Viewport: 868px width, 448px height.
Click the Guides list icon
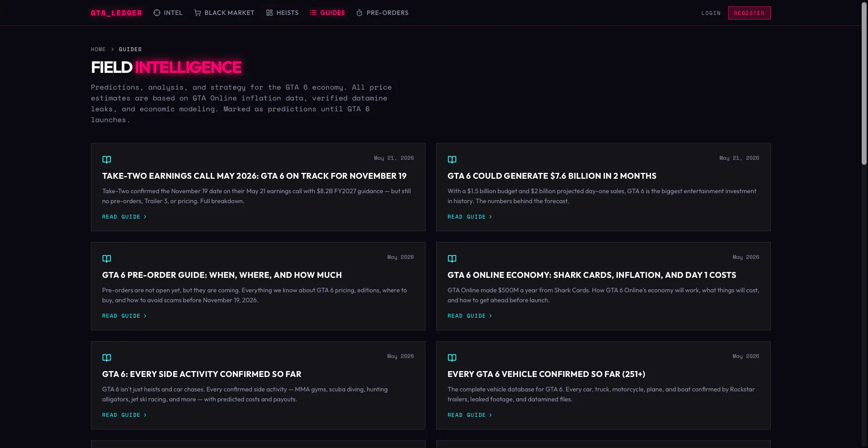313,13
